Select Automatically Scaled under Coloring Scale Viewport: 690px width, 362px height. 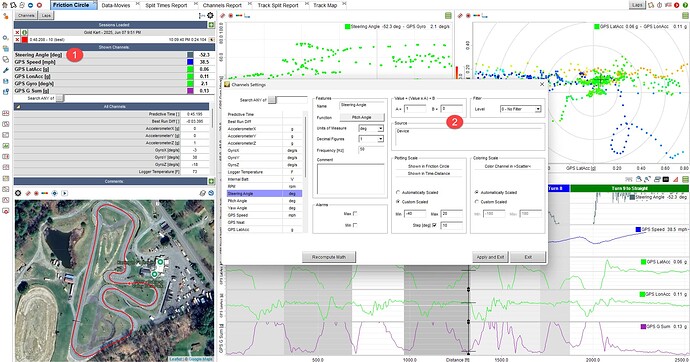[x=476, y=193]
